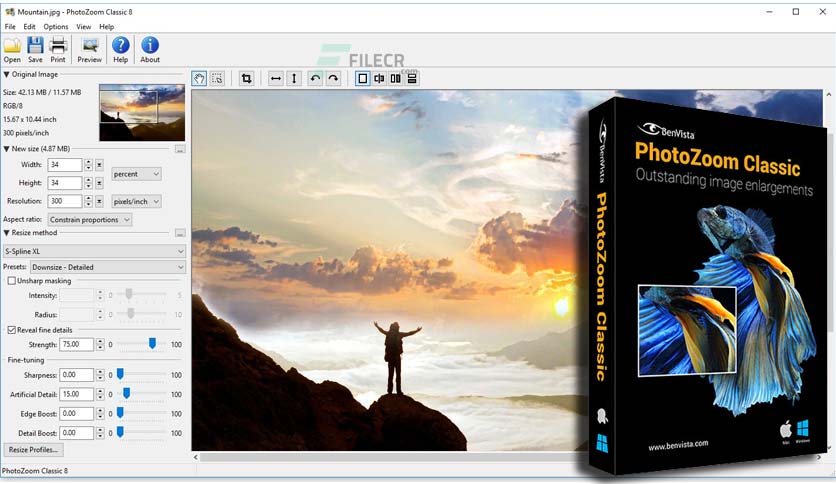Expand the Presets Downsize - Detailed dropdown
This screenshot has height=484, width=836.
108,267
